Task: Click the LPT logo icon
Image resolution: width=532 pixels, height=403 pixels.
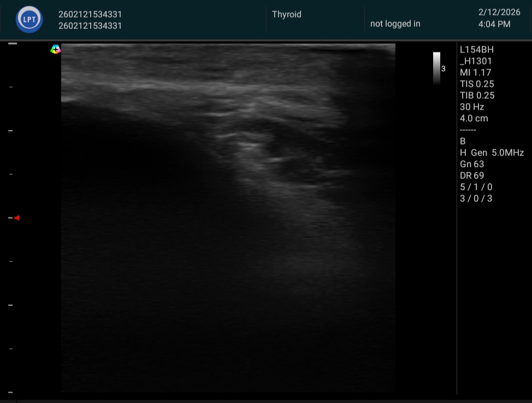Action: click(29, 20)
